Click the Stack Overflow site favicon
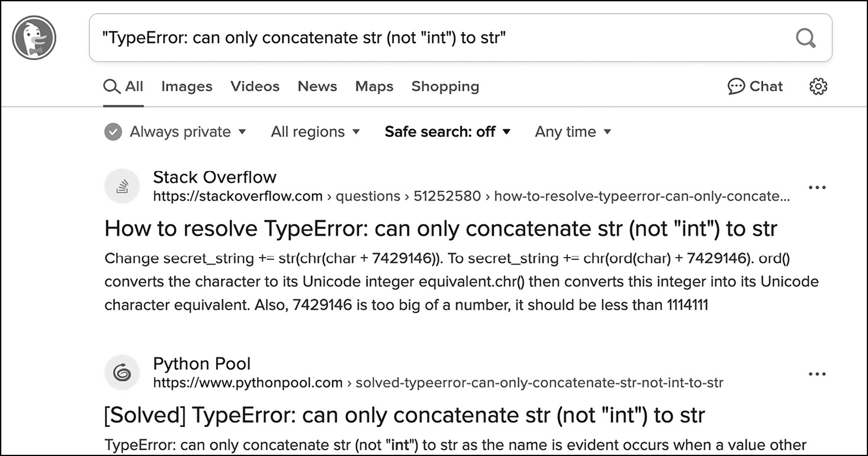The width and height of the screenshot is (868, 456). (x=122, y=187)
